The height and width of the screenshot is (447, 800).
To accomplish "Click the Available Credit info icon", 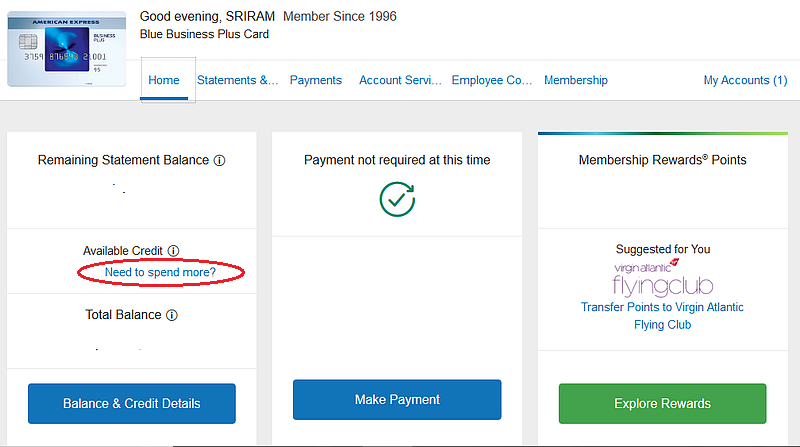I will coord(173,251).
